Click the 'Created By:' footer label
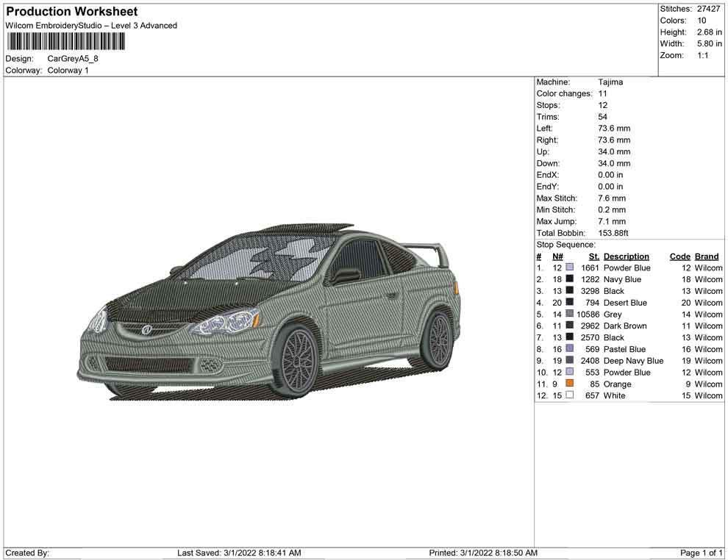The width and height of the screenshot is (728, 560). tap(27, 553)
